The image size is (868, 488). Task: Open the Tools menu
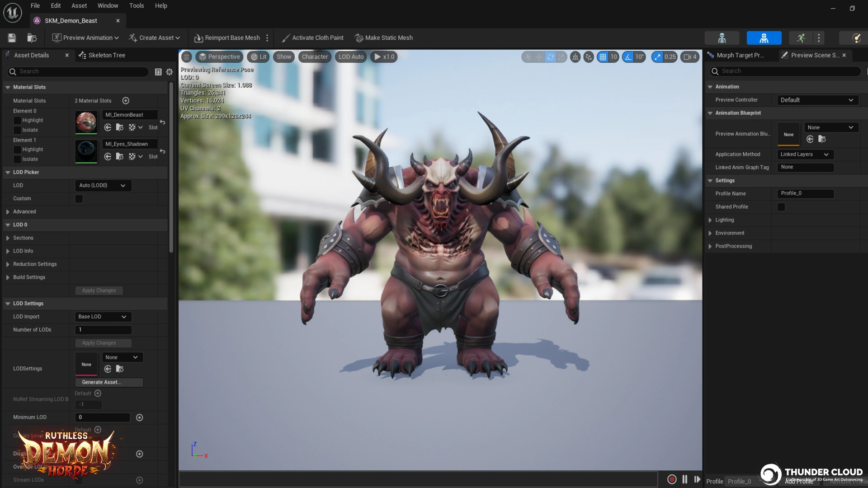point(137,6)
